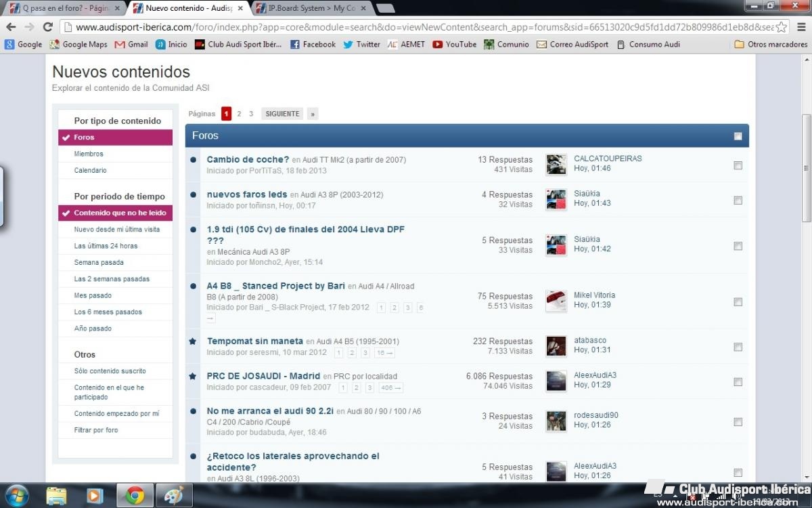Open the Windows Start menu
This screenshot has width=812, height=508.
16,495
